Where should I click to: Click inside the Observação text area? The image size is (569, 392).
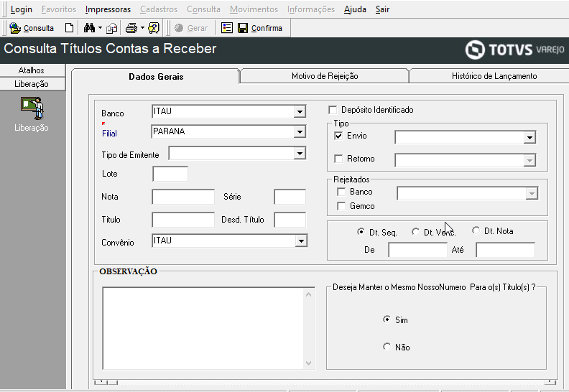(203, 328)
